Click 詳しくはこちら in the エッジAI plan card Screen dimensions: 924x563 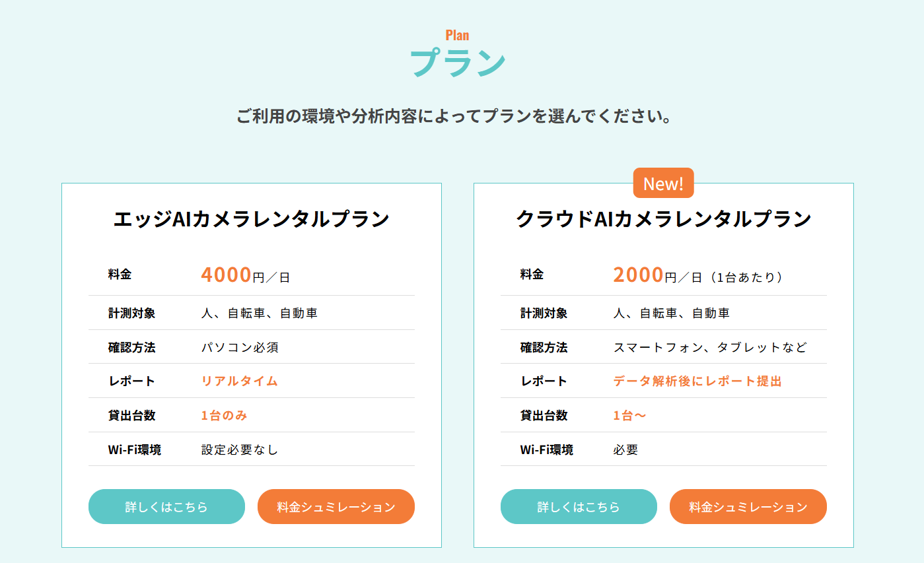tap(166, 507)
